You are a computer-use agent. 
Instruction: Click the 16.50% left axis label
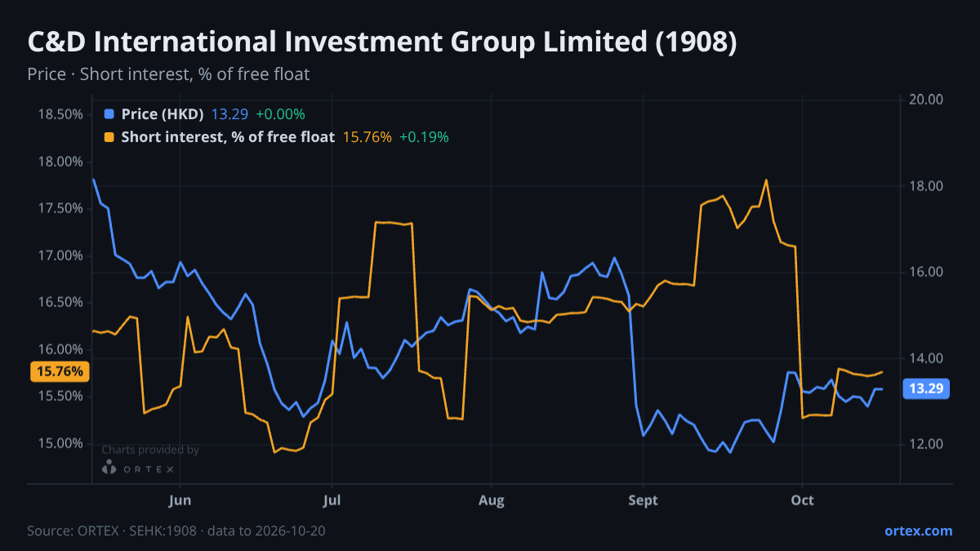(x=60, y=302)
